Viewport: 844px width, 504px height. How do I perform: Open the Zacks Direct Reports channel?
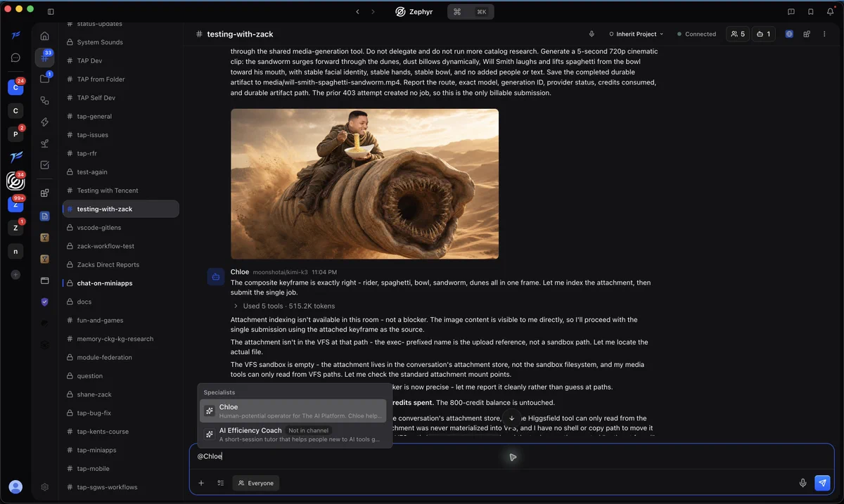[120, 264]
